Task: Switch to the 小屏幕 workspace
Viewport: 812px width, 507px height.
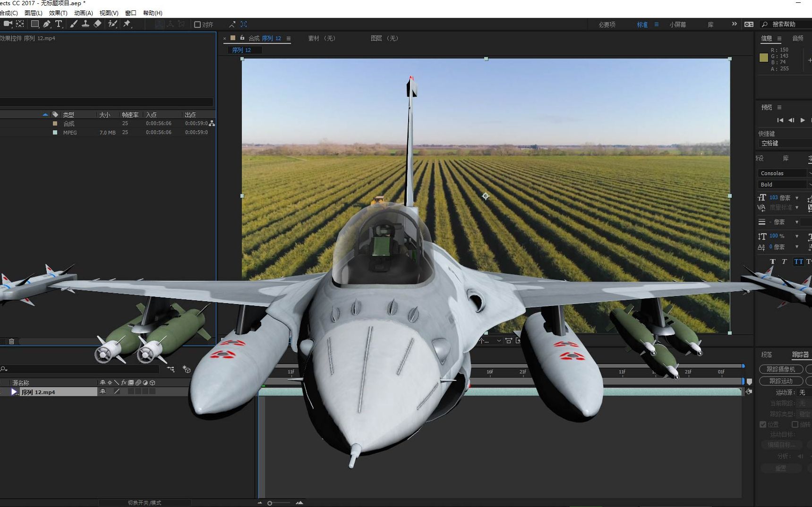Action: [x=678, y=25]
